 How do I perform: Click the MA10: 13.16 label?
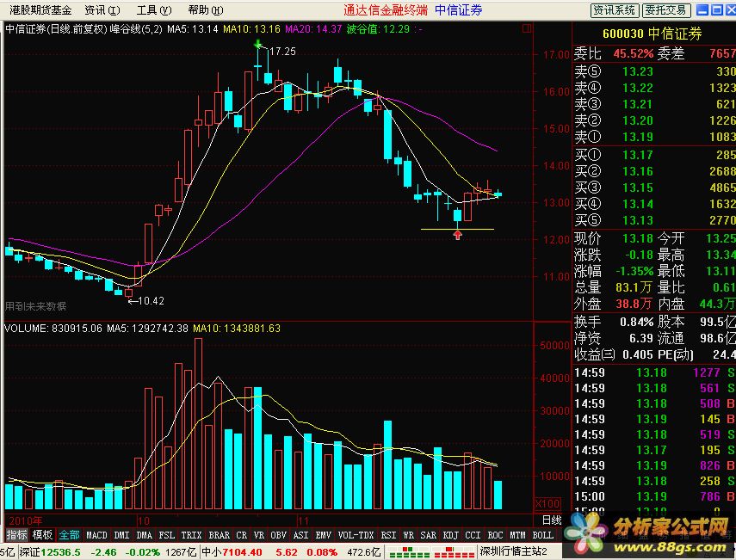click(x=251, y=29)
